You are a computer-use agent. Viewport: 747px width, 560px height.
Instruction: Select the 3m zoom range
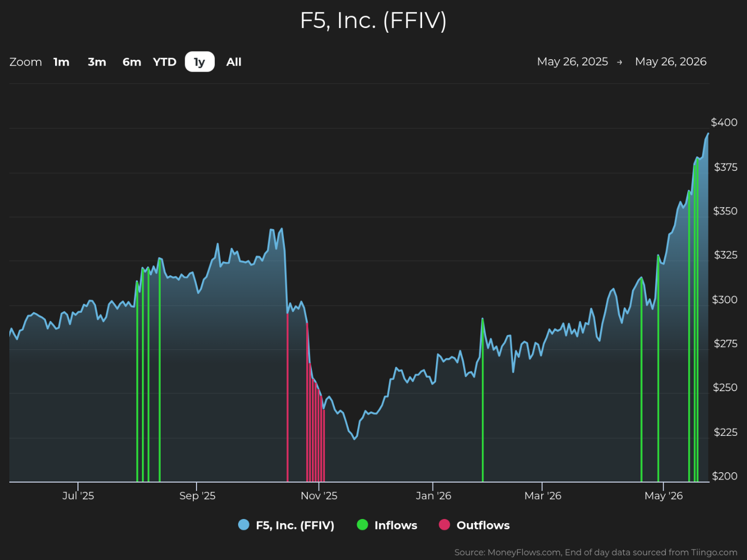pos(97,62)
